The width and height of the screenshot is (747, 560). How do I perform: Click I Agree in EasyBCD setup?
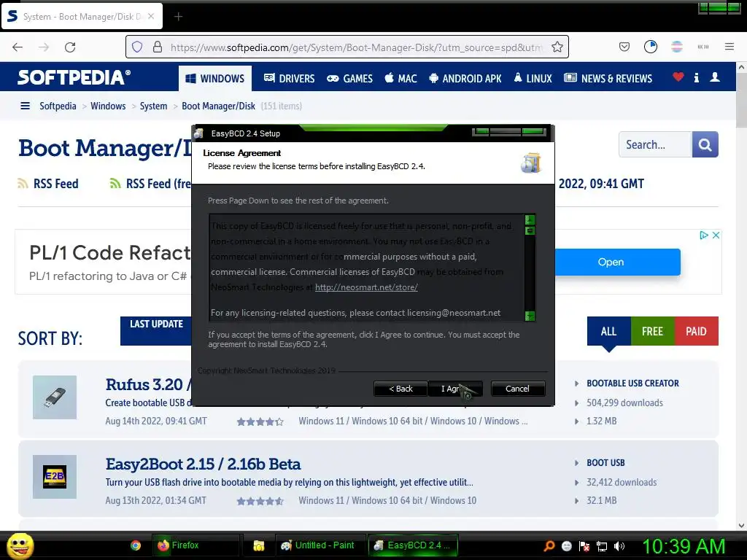tap(455, 389)
